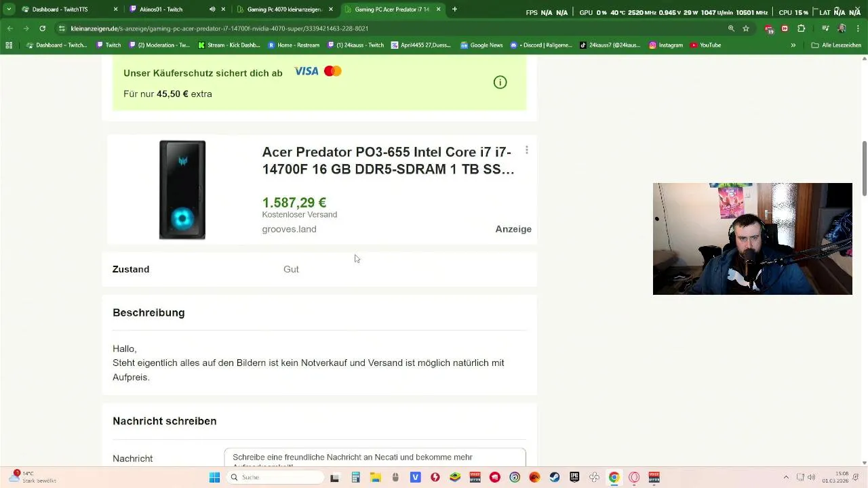Open the red adblocker extension icon
Viewport: 868px width, 488px height.
pyautogui.click(x=768, y=28)
